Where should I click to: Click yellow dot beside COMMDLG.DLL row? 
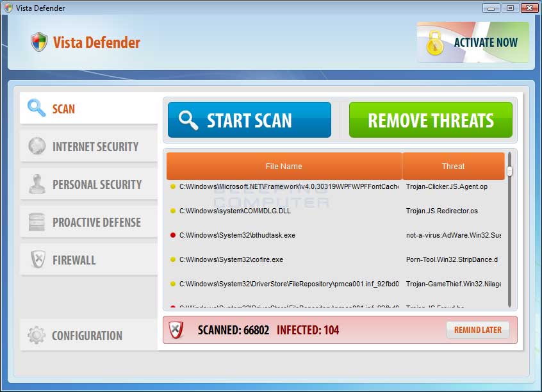[x=173, y=211]
